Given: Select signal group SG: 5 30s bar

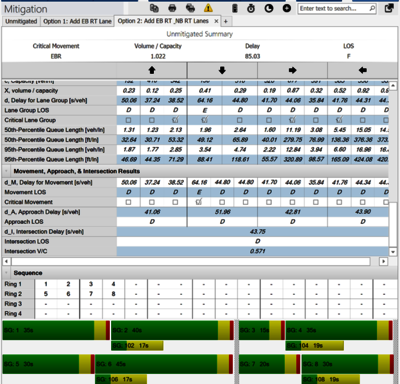Looking at the screenshot, I should point(48,364).
